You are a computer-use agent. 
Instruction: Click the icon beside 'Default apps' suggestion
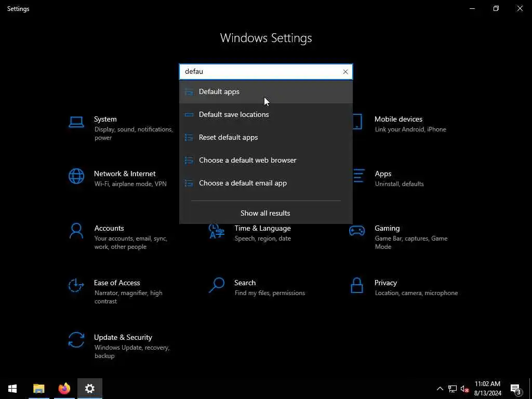pyautogui.click(x=189, y=91)
